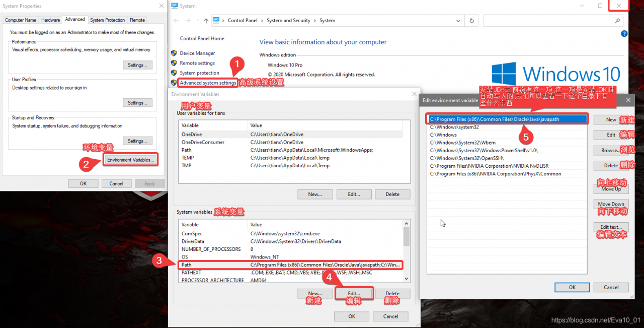Open System protection link
This screenshot has height=328, width=644.
pyautogui.click(x=199, y=73)
